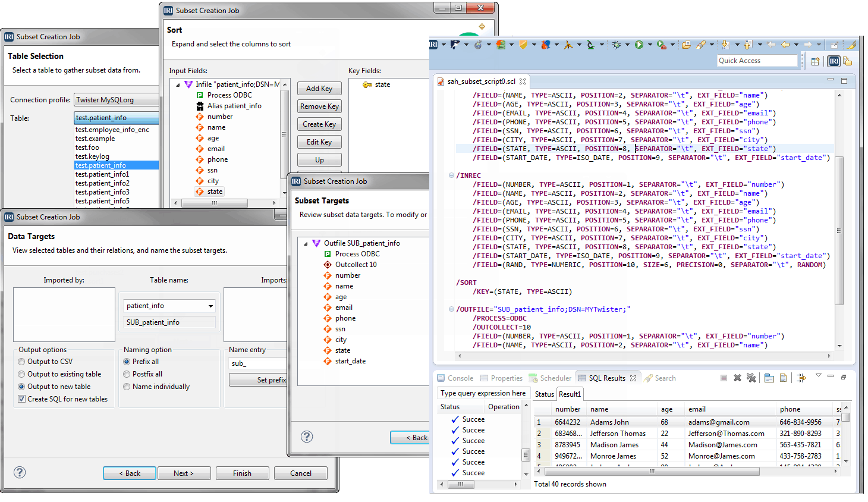Click the Debug bug icon in toolbar
The image size is (868, 502).
[x=617, y=45]
